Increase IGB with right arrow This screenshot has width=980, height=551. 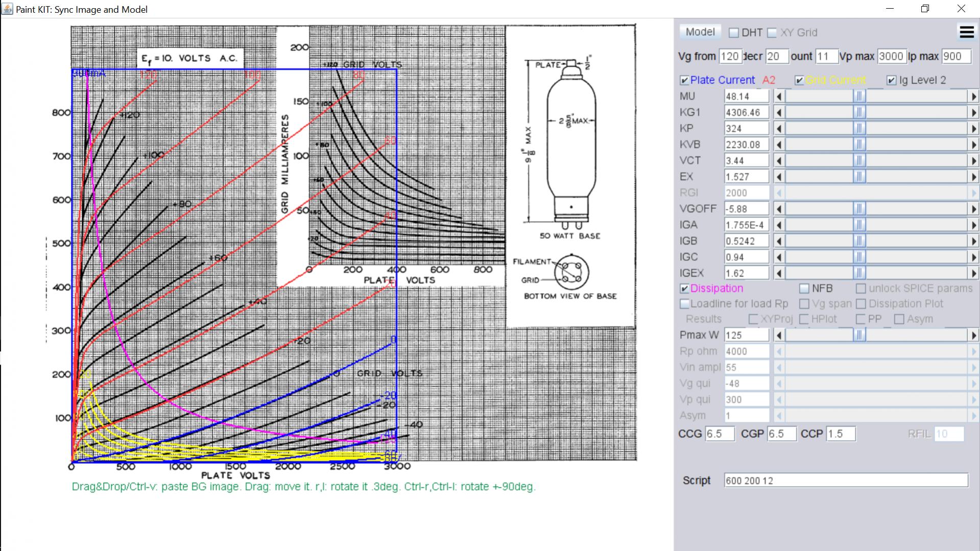coord(973,241)
